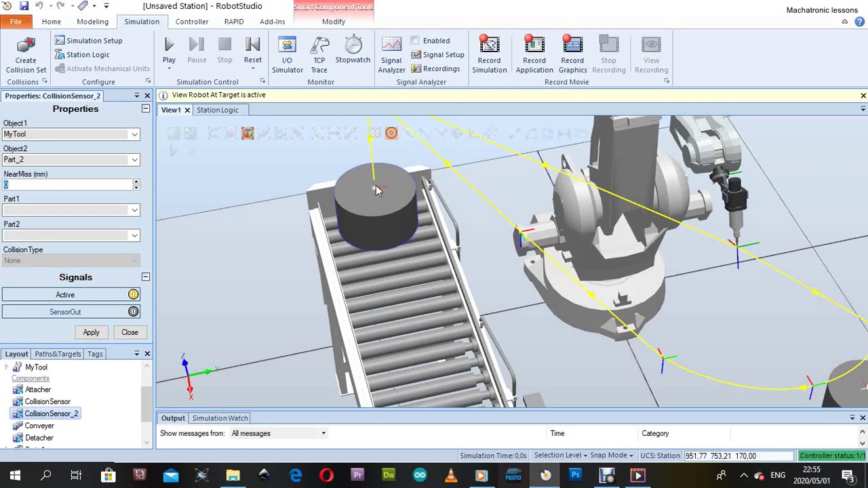The width and height of the screenshot is (868, 488).
Task: Open the Snap Mode dropdown
Action: [x=612, y=455]
